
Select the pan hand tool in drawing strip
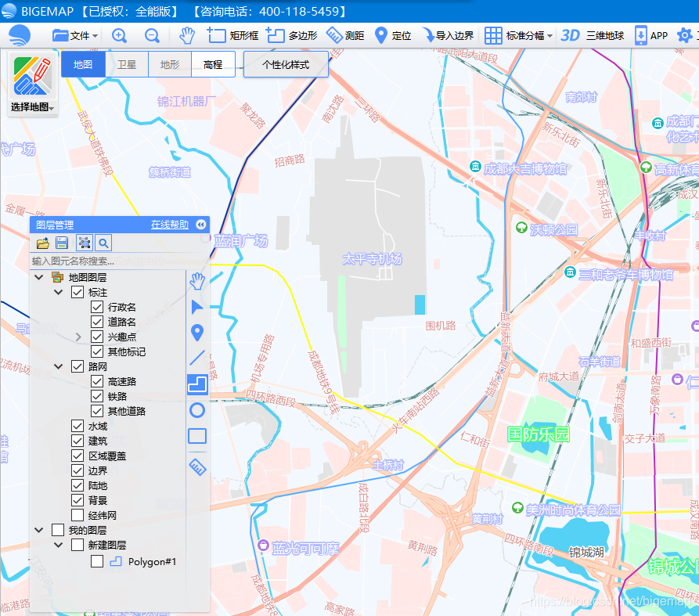(197, 282)
